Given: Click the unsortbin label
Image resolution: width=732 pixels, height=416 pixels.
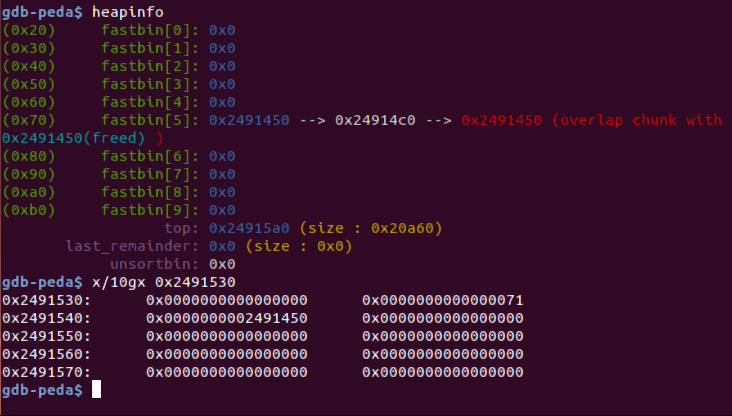Looking at the screenshot, I should (155, 264).
